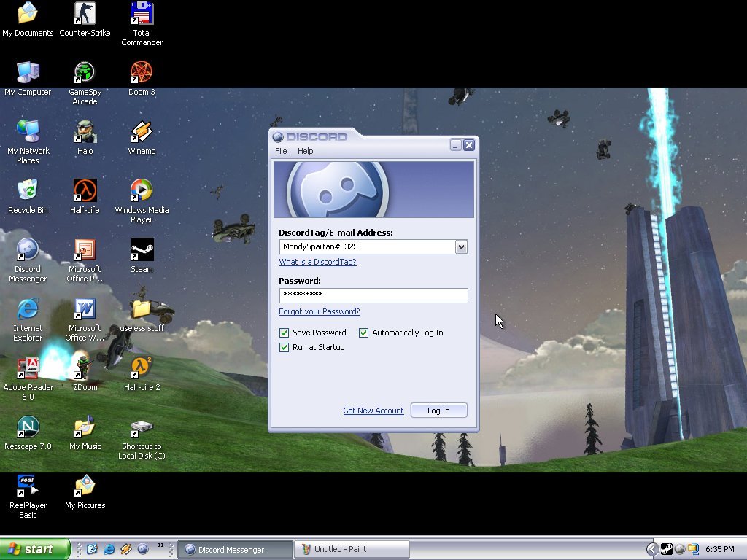Select the Steam desktop shortcut
This screenshot has height=560, width=747.
[142, 256]
